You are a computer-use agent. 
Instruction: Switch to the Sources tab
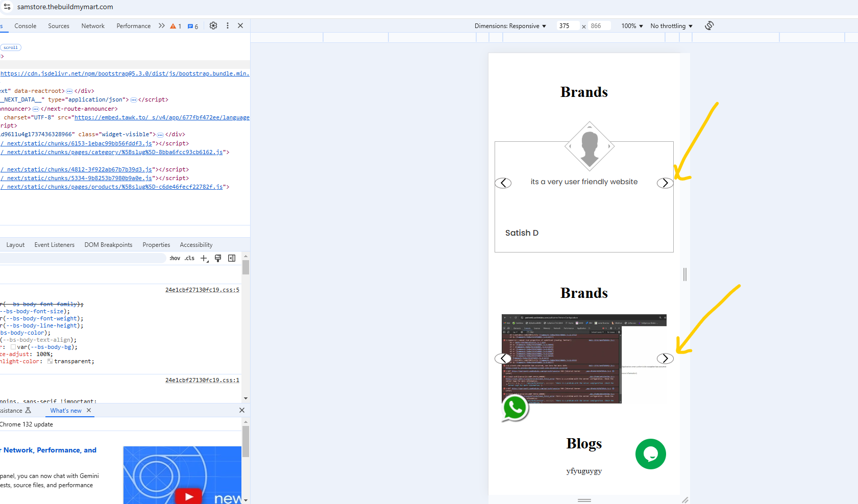(x=59, y=26)
